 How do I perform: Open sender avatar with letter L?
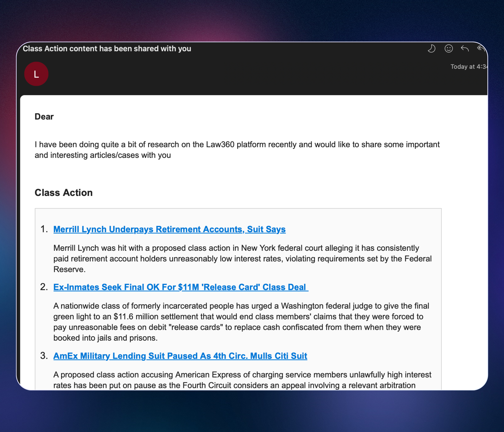36,74
